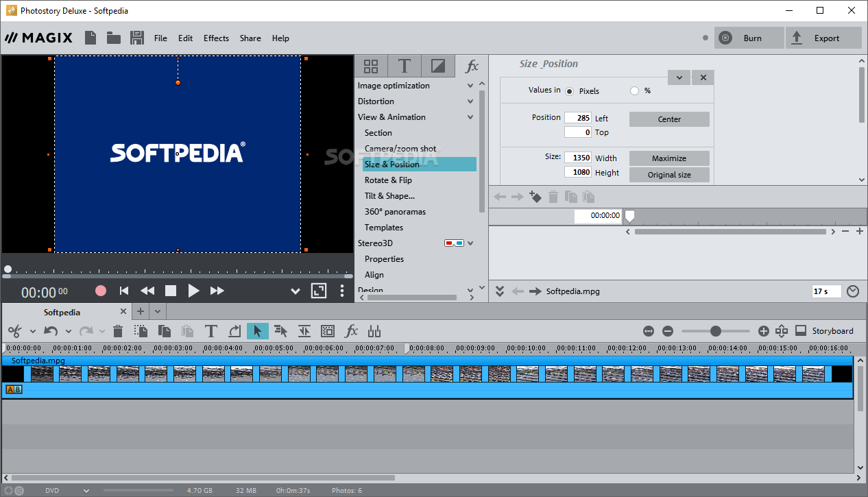Click the Center position button
The image size is (868, 497).
point(669,119)
